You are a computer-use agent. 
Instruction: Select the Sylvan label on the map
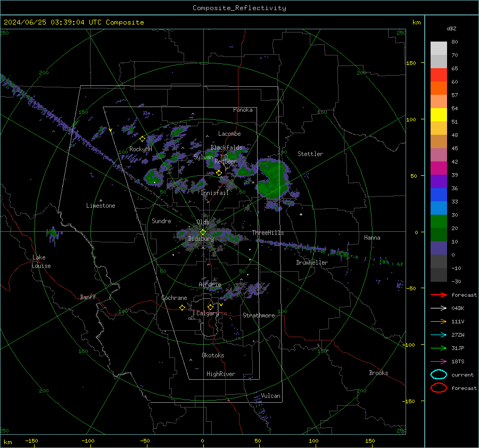click(x=203, y=157)
